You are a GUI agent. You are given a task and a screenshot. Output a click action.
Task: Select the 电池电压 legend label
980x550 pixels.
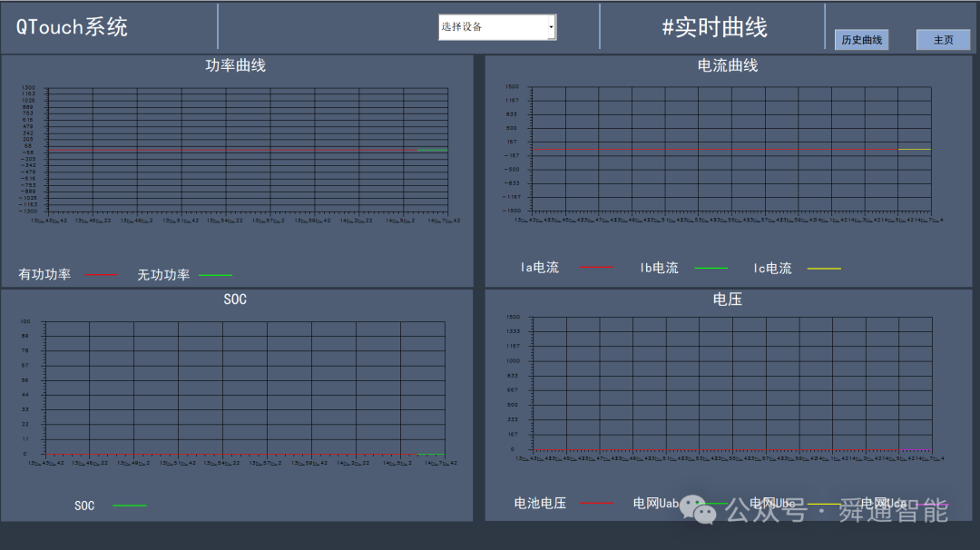coord(540,503)
